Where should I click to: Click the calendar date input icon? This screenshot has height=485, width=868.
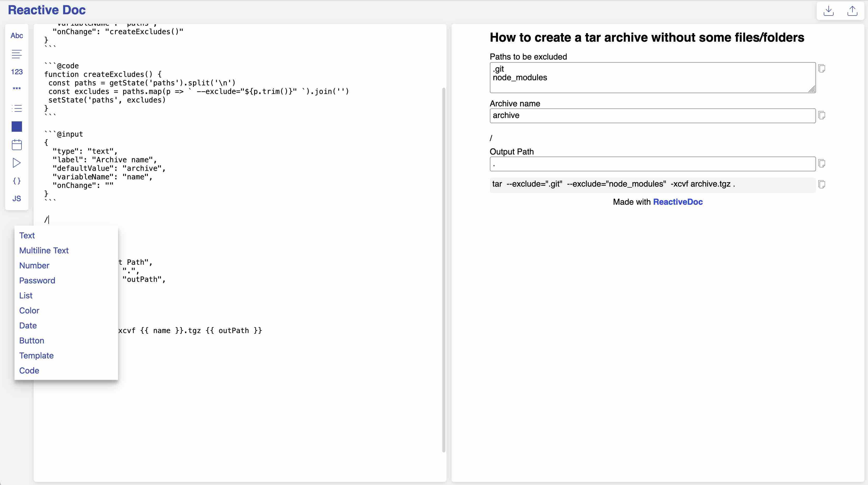pos(17,145)
